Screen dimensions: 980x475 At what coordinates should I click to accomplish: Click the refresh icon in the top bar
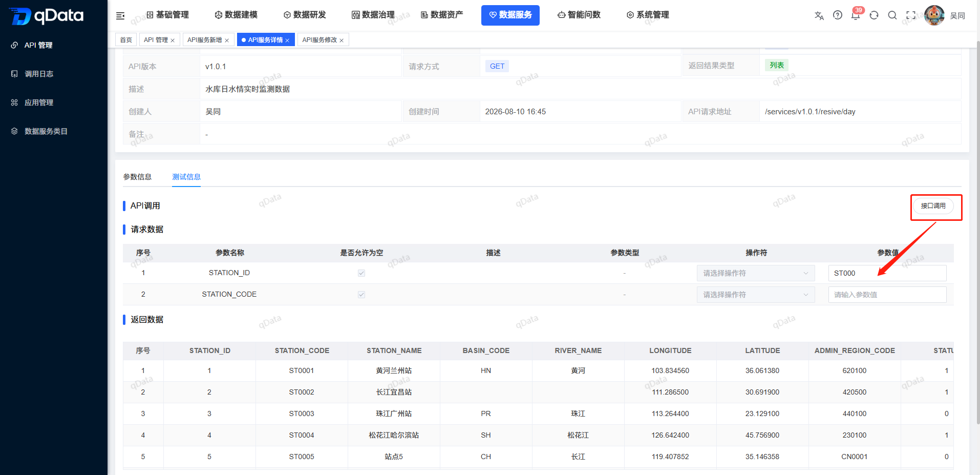coord(874,15)
